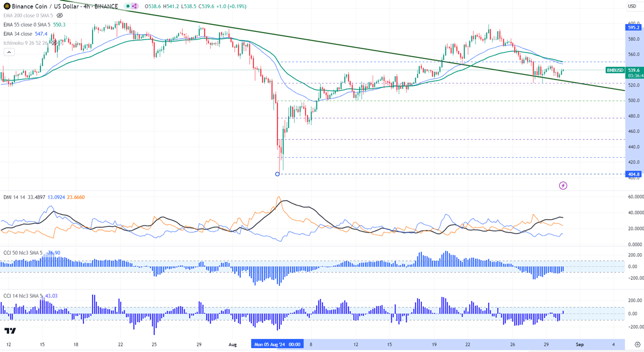Screen dimensions: 644x352
Task: Click the Sep label on the time axis
Action: [x=580, y=344]
